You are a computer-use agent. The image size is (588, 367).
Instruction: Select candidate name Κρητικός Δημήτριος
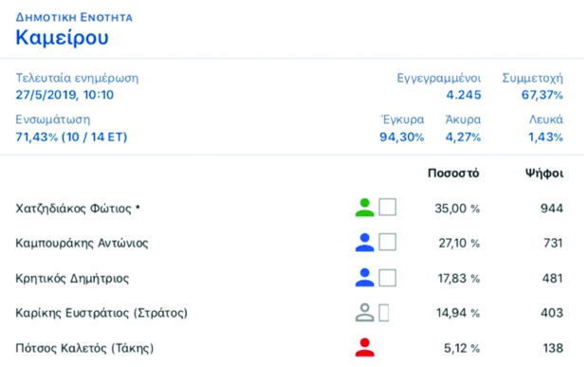[72, 278]
